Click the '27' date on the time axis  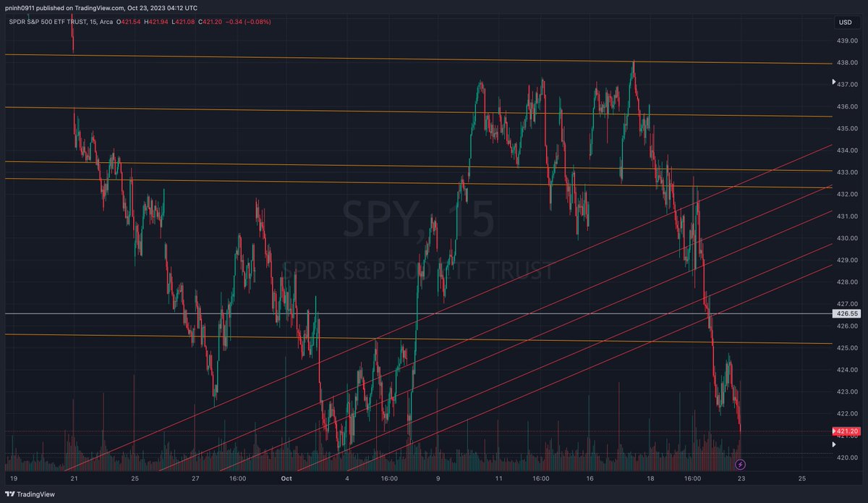[x=195, y=478]
